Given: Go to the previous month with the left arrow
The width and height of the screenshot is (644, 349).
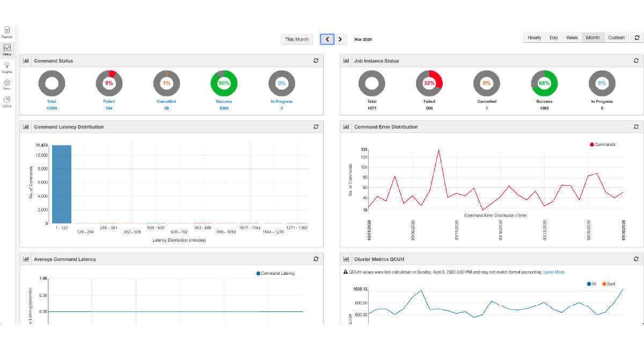Looking at the screenshot, I should (327, 39).
